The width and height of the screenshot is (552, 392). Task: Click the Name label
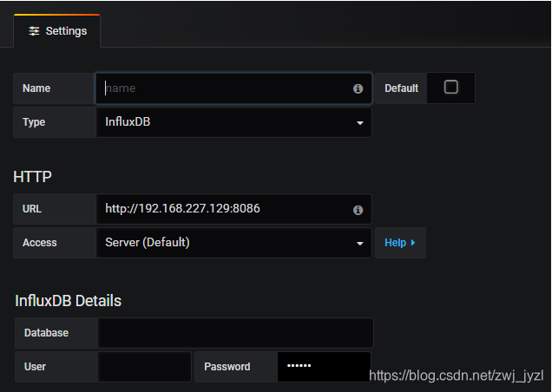coord(36,88)
